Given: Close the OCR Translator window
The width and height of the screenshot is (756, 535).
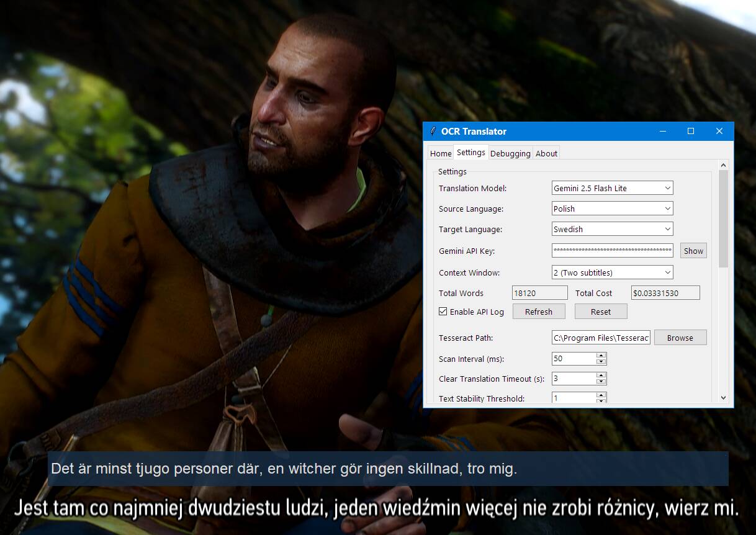Looking at the screenshot, I should click(719, 131).
